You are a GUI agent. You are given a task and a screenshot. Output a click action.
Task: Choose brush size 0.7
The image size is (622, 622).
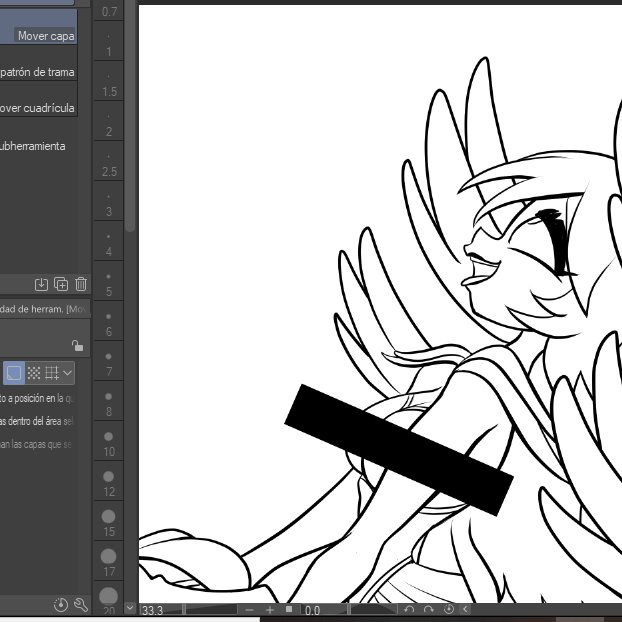point(109,10)
